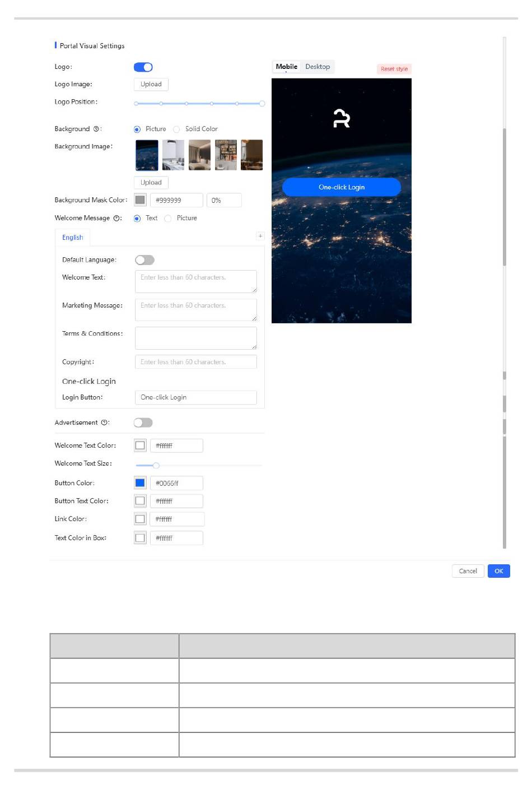The width and height of the screenshot is (532, 789).
Task: Click the Advertisement help icon
Action: [104, 423]
